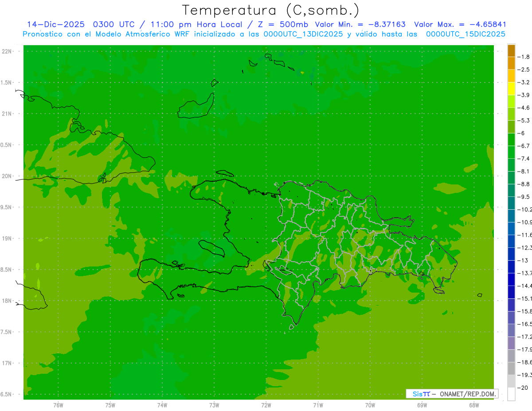Click the 76W longitude label
The width and height of the screenshot is (532, 411).
pos(58,405)
